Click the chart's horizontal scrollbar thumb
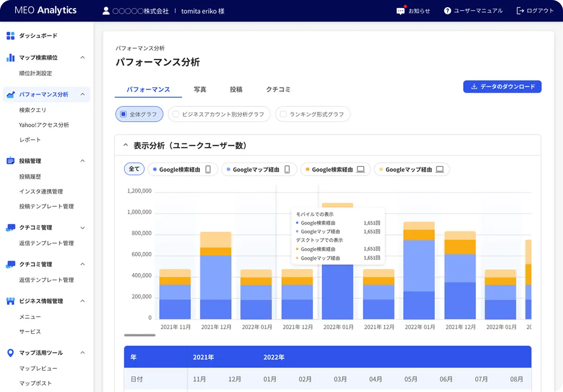 click(x=140, y=335)
